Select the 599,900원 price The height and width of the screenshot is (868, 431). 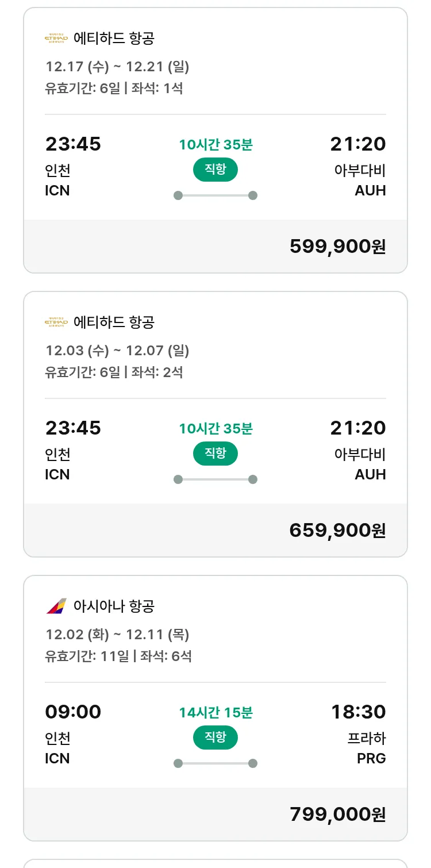click(x=337, y=247)
